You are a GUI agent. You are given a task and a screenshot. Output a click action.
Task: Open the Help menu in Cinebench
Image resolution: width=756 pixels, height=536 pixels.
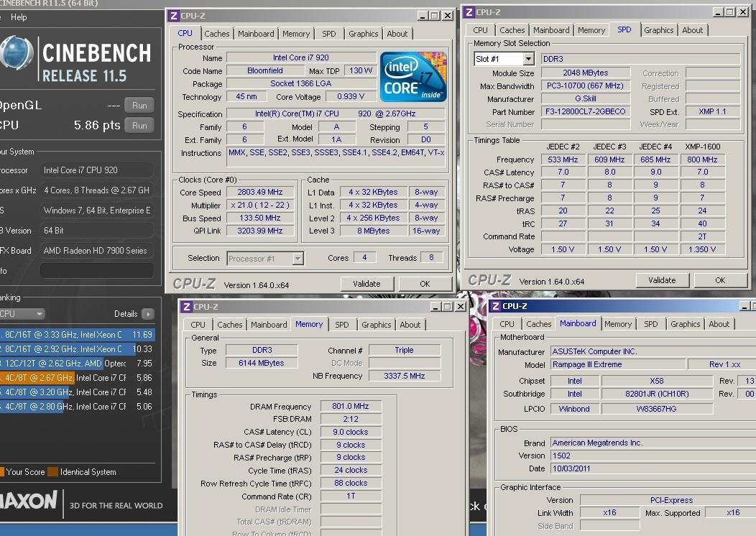19,17
